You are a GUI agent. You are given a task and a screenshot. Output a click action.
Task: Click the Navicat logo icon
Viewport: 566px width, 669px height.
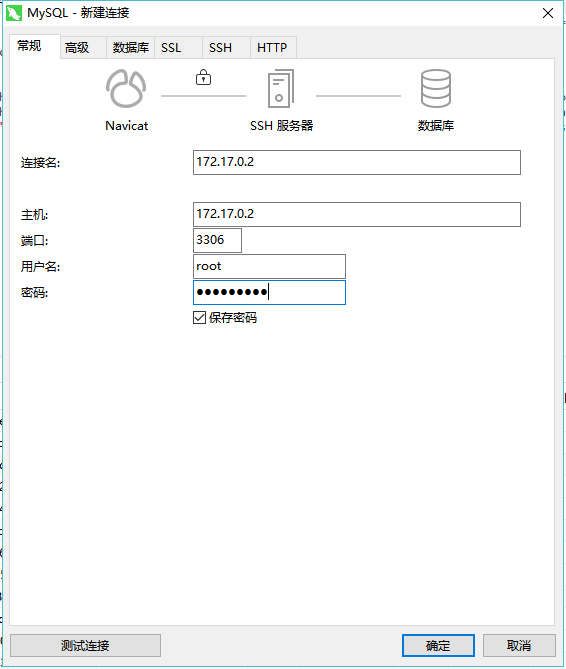pos(126,88)
